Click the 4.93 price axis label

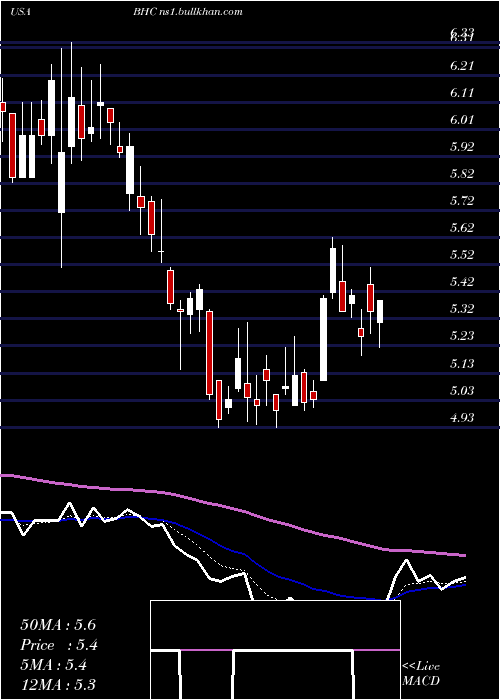462,417
